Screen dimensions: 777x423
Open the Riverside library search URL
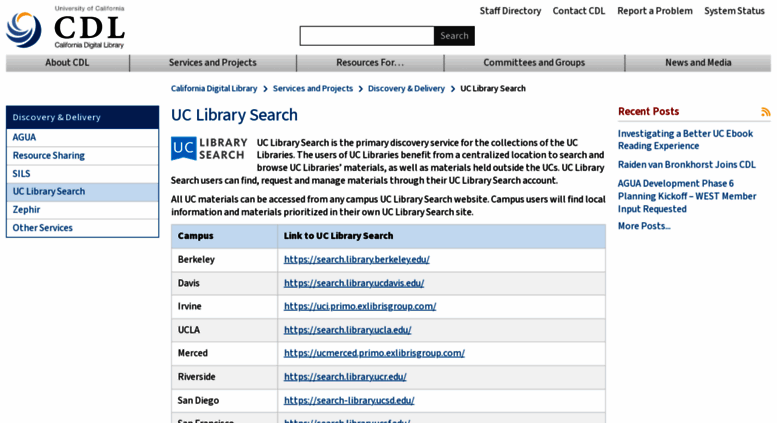coord(345,377)
